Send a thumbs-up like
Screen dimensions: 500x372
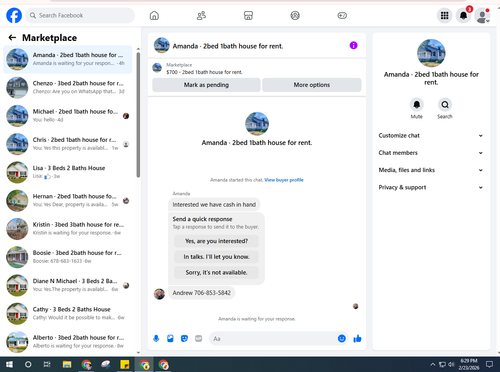click(x=357, y=339)
